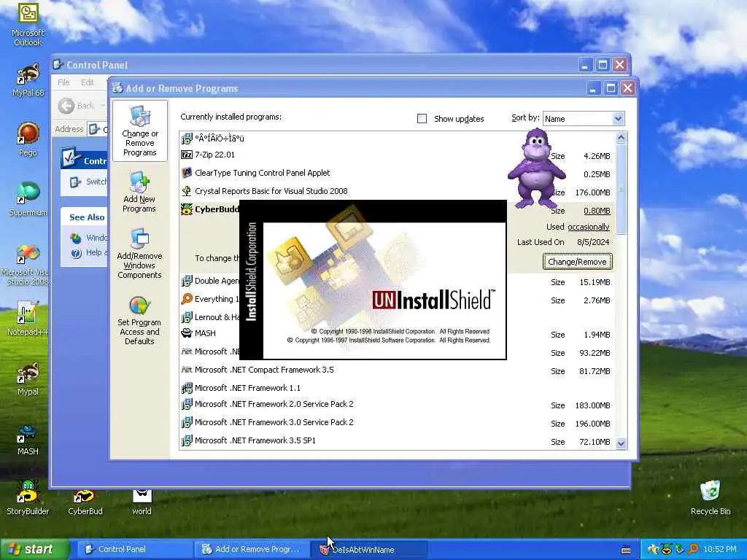Open MyPal 68 desktop shortcut
This screenshot has width=747, height=560.
coord(28,80)
